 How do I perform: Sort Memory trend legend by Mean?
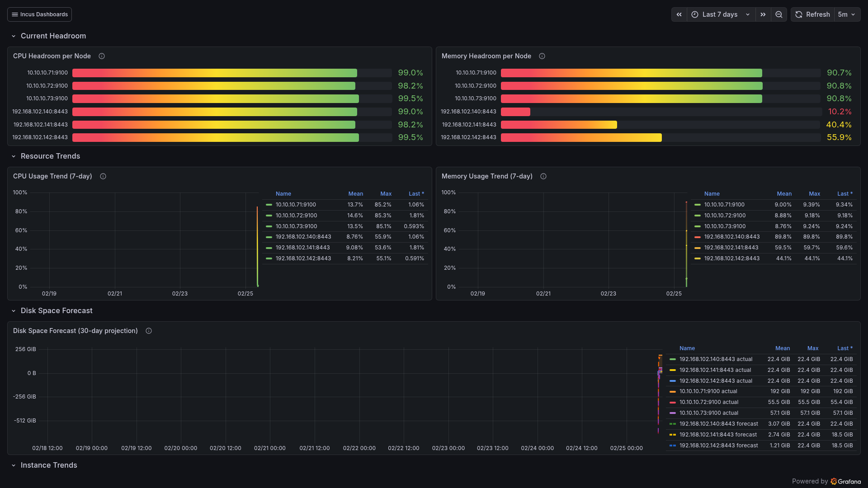[784, 194]
